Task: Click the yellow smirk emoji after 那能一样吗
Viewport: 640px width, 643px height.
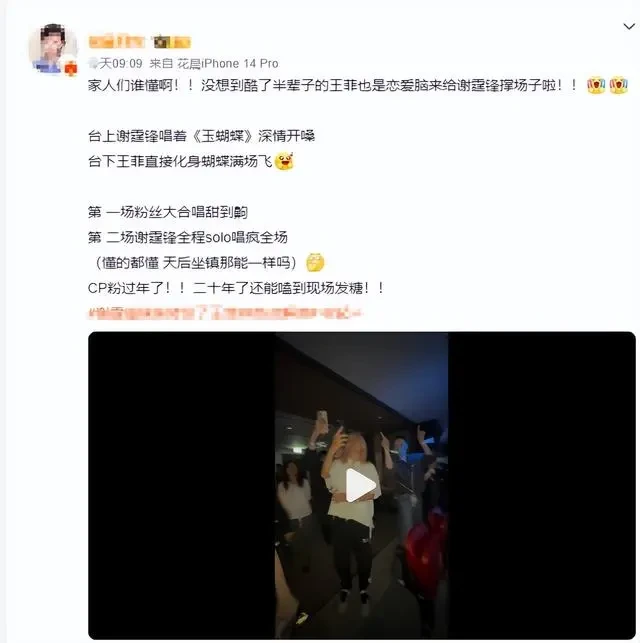Action: (315, 262)
